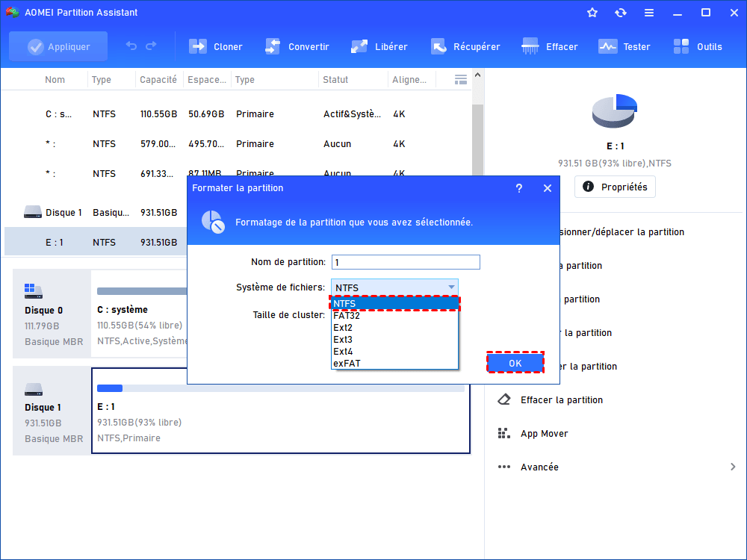747x560 pixels.
Task: Open App Mover
Action: (x=544, y=433)
